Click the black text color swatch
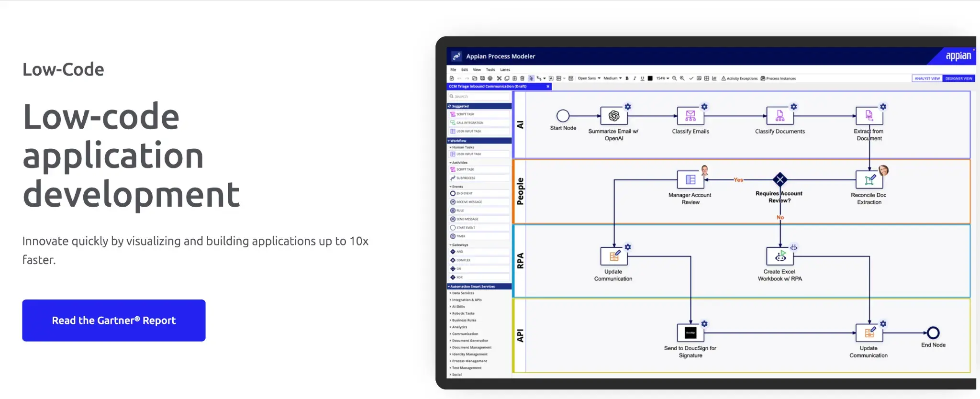The image size is (980, 399). (x=650, y=78)
